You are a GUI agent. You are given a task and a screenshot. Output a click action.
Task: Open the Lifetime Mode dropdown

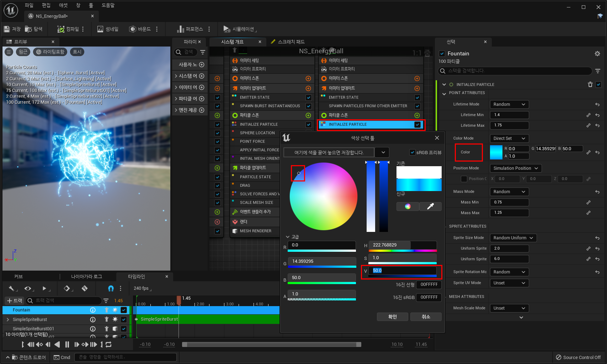(x=509, y=104)
